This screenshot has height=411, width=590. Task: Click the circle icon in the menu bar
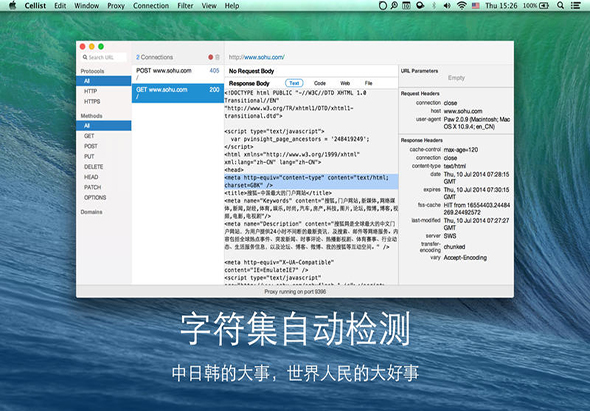click(x=382, y=5)
